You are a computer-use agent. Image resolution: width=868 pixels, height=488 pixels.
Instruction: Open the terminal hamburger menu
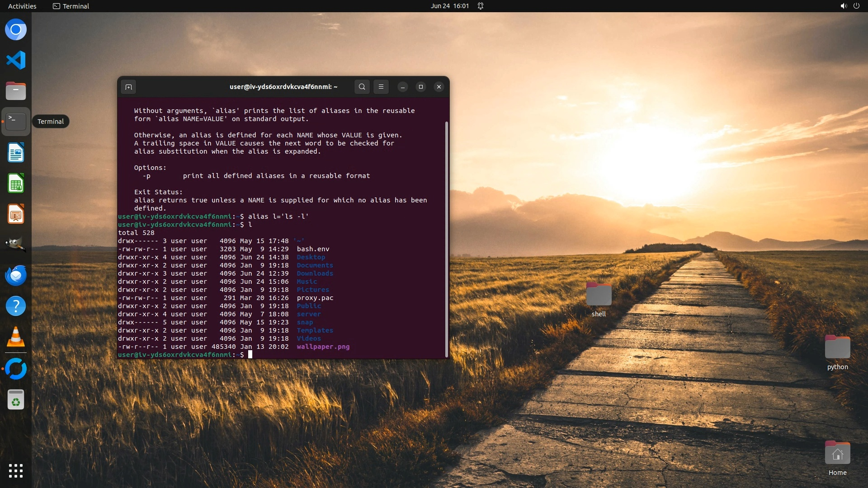tap(381, 87)
